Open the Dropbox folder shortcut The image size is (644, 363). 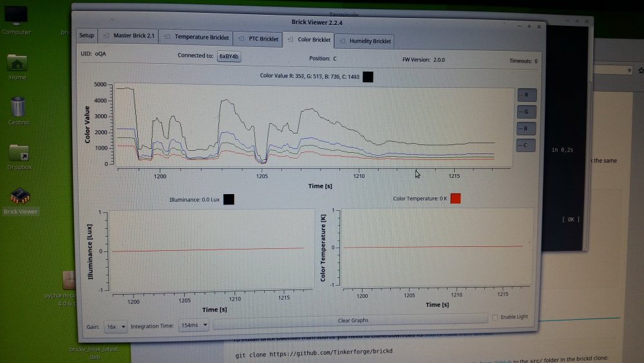tap(19, 153)
